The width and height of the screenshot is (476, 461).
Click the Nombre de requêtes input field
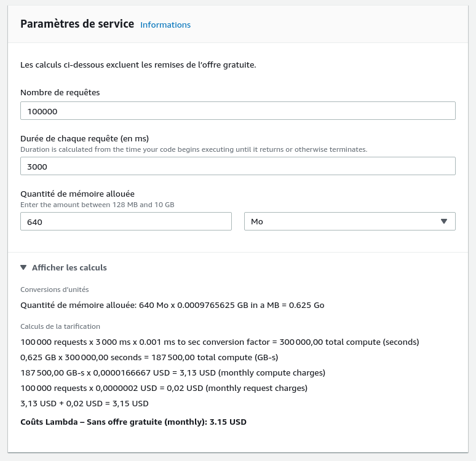pyautogui.click(x=237, y=111)
